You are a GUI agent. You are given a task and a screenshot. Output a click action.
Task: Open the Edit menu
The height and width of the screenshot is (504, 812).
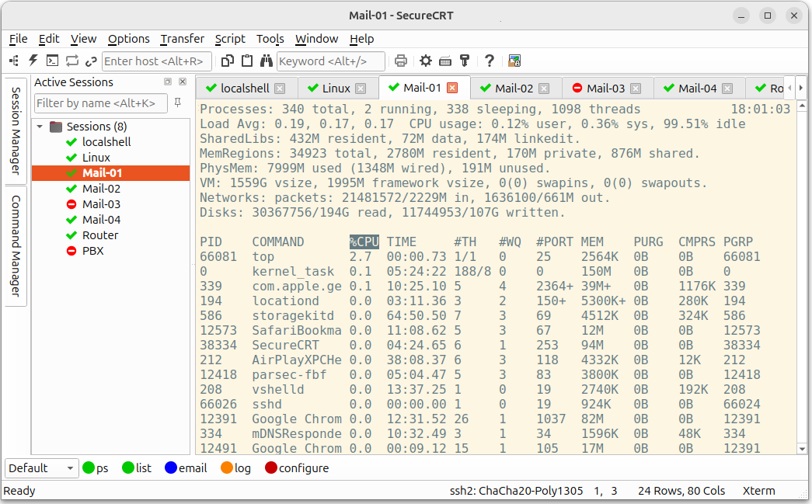(49, 39)
